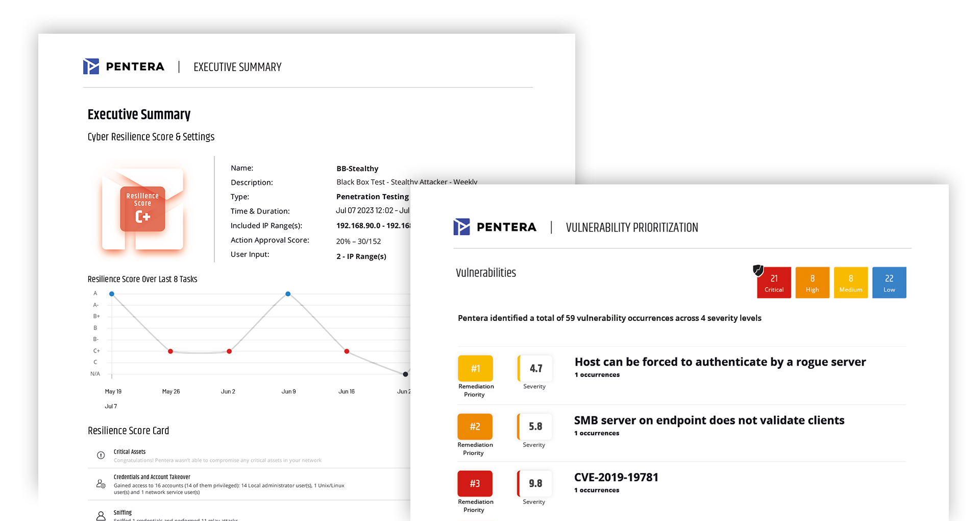The width and height of the screenshot is (980, 521).
Task: Open 'Host can be forced to authenticate' finding
Action: [x=720, y=362]
